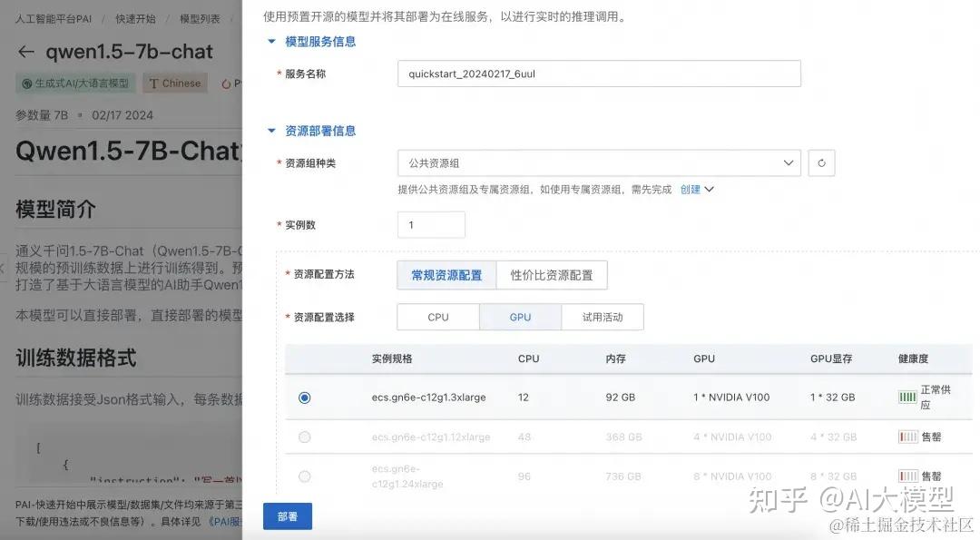Go back using arrow beside qwen1.5-7b-chat
This screenshot has height=540, width=980.
click(25, 52)
